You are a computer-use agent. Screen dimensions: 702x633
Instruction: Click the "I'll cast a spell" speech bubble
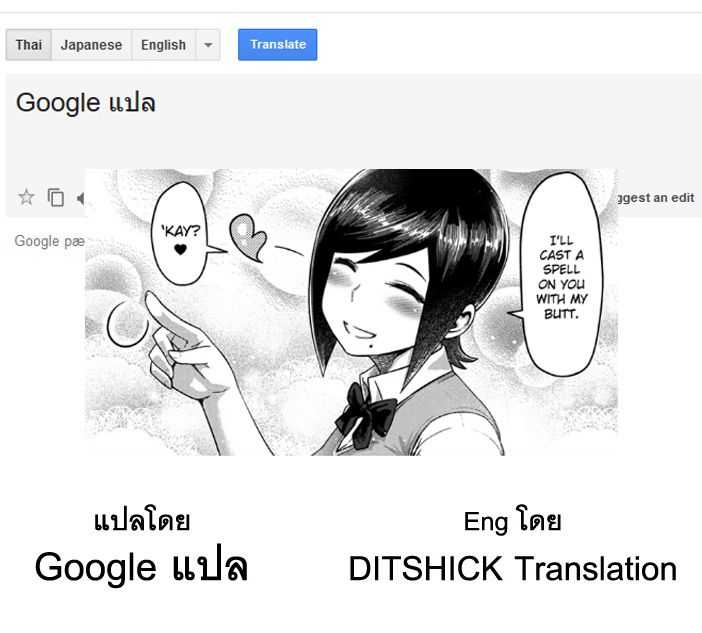pos(561,274)
